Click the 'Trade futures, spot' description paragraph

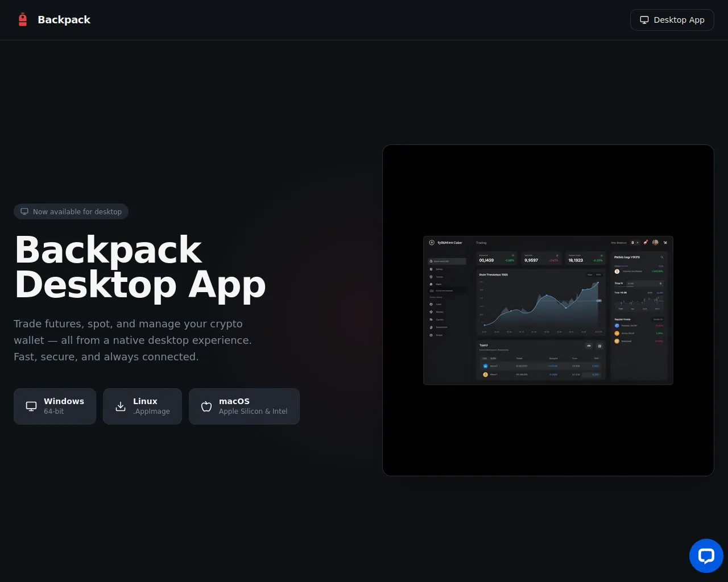[x=133, y=340]
